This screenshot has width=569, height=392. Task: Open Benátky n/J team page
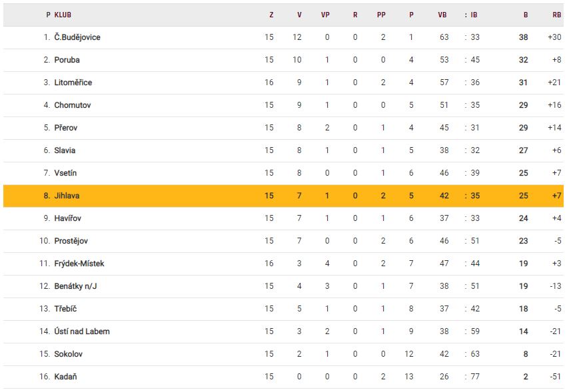(76, 286)
